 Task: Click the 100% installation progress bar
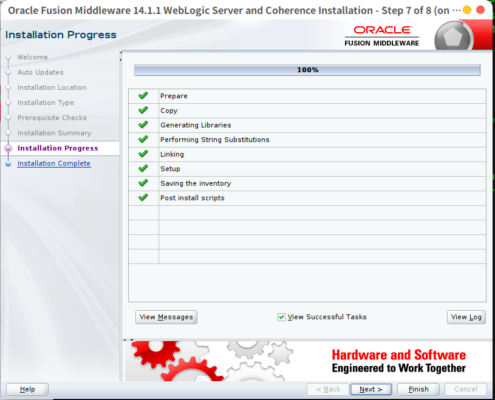tap(307, 70)
